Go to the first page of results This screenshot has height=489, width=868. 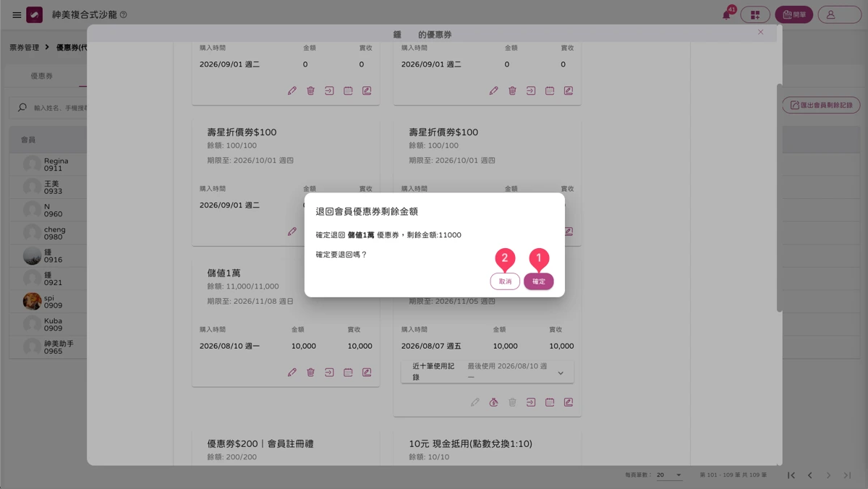(x=791, y=475)
